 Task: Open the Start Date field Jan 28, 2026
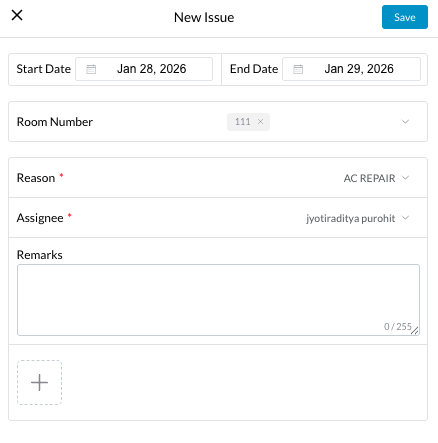click(144, 69)
